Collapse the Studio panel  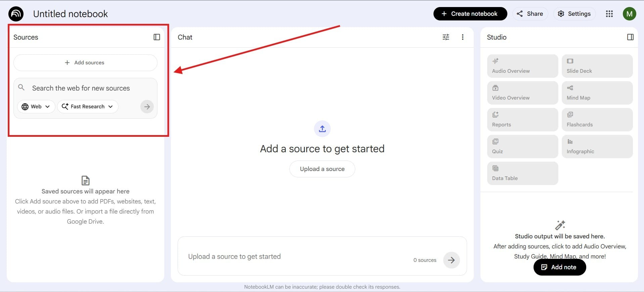[630, 37]
